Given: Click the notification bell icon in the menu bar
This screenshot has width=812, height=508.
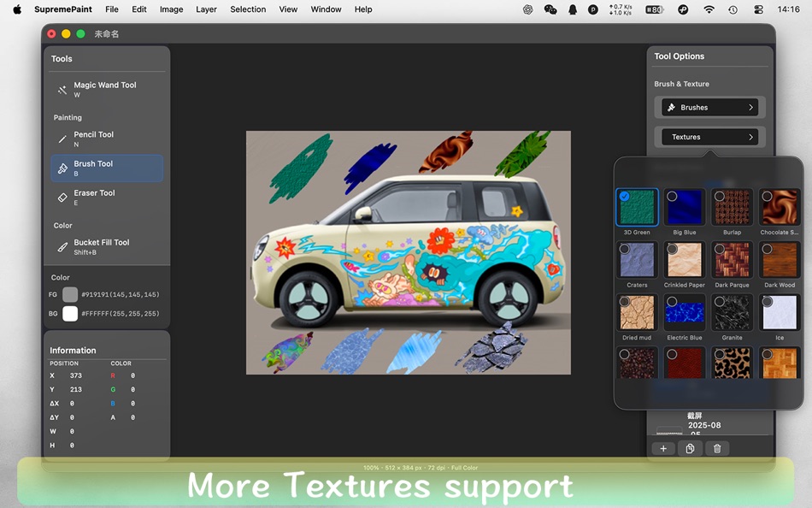Looking at the screenshot, I should coord(572,9).
